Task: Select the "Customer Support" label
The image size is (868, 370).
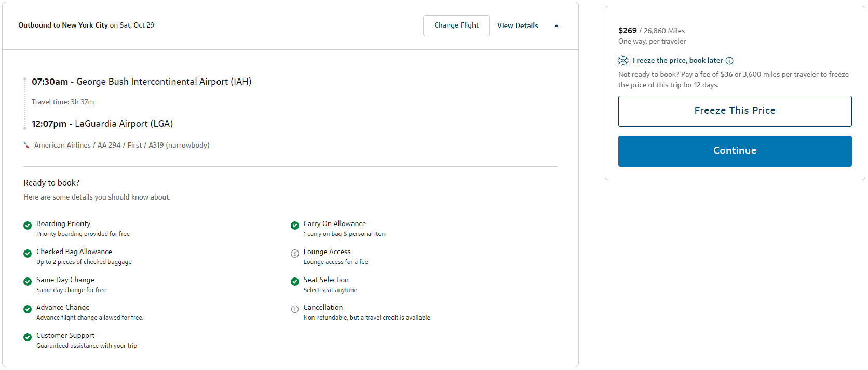Action: (65, 335)
